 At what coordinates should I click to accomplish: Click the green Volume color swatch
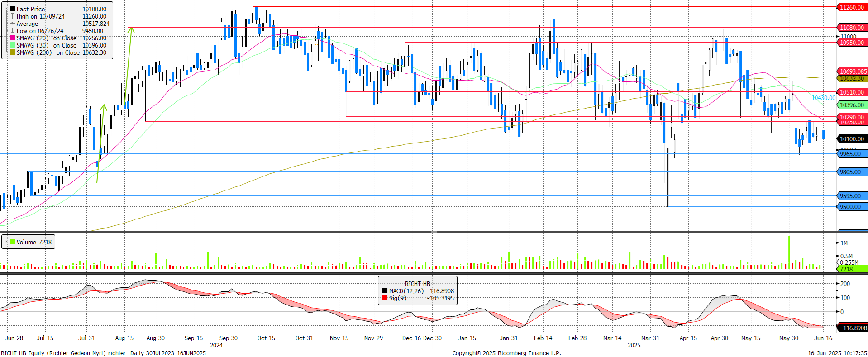click(x=13, y=242)
